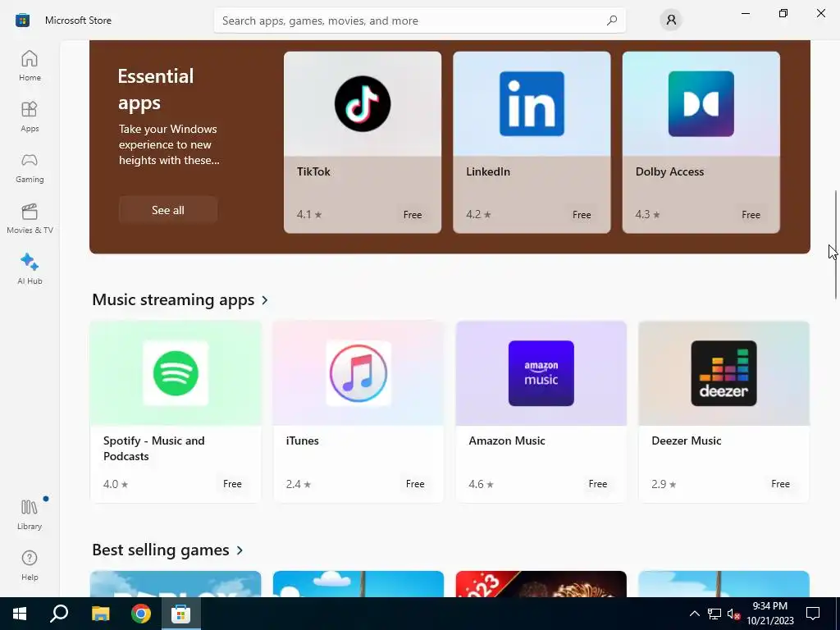Click the muted volume tray icon

[733, 614]
